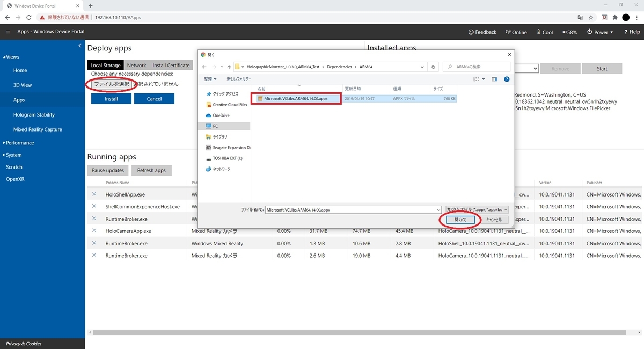Bookmark page with star icon
This screenshot has width=644, height=349.
click(x=591, y=17)
